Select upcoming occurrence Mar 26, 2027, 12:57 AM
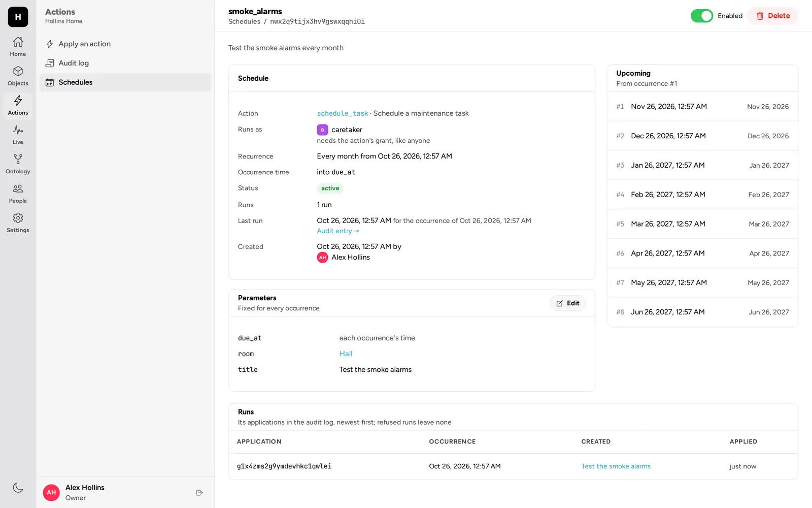The height and width of the screenshot is (508, 812). pyautogui.click(x=702, y=224)
